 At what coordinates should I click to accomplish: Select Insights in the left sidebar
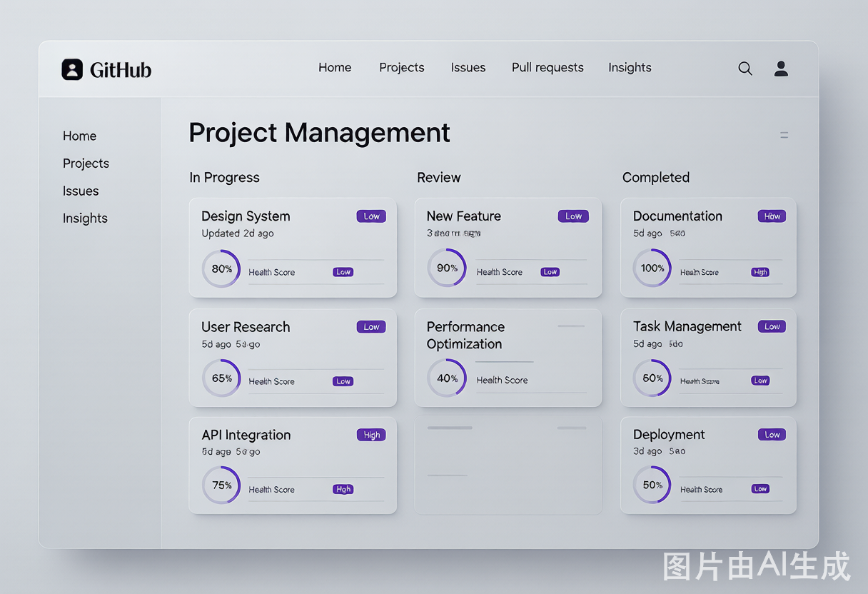[x=85, y=218]
